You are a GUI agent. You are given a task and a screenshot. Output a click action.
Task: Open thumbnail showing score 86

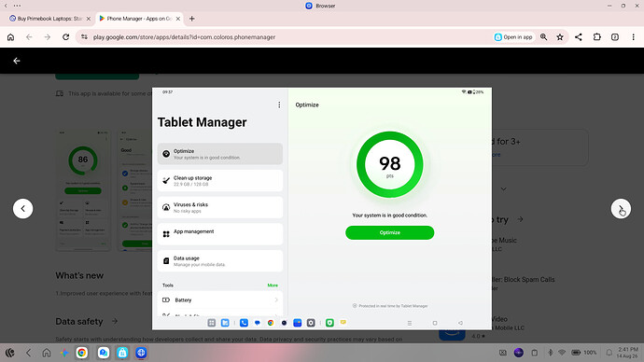[x=83, y=190]
